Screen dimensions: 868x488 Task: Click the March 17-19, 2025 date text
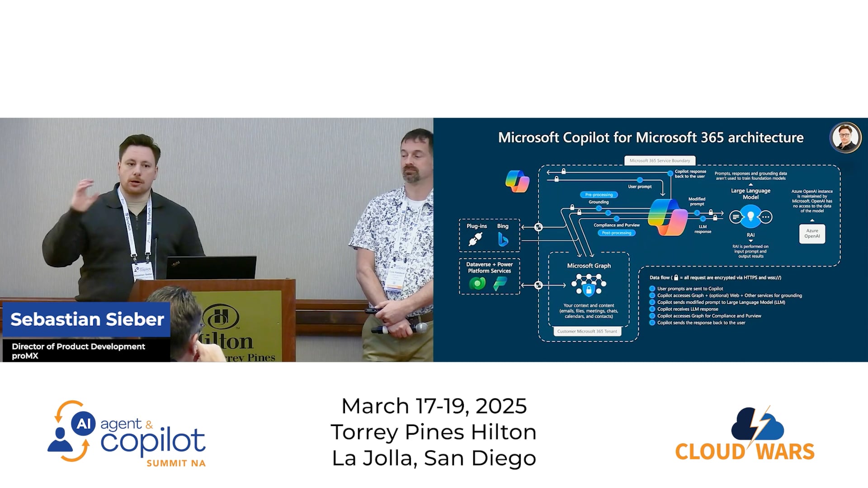(434, 406)
